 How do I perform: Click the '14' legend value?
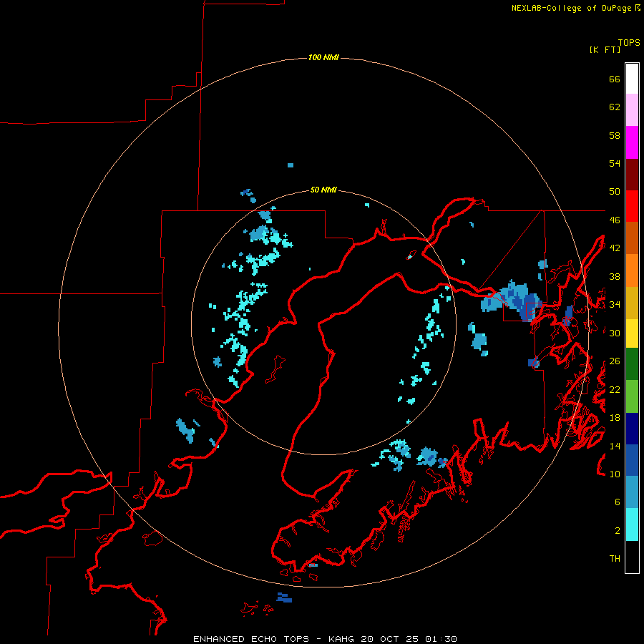pyautogui.click(x=615, y=446)
